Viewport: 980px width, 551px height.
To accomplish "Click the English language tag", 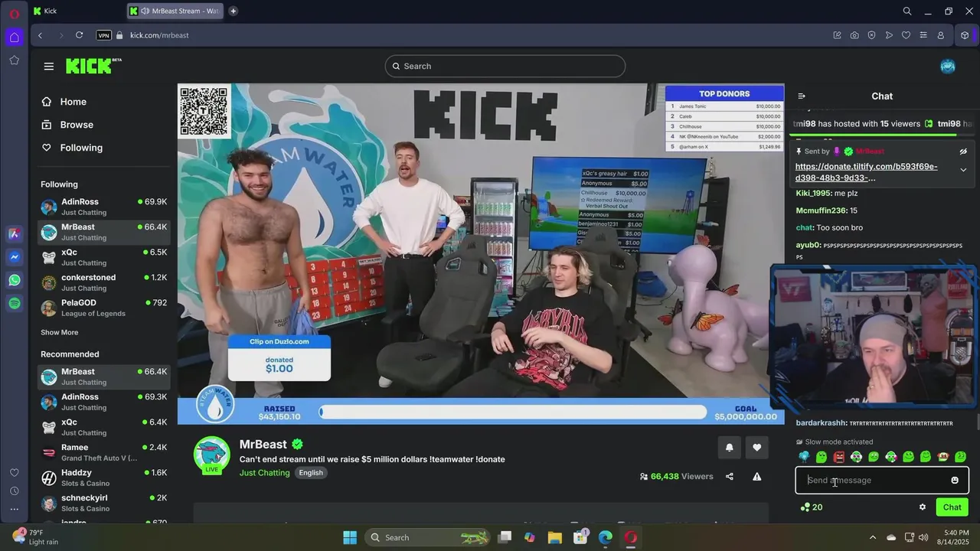I will coord(311,473).
